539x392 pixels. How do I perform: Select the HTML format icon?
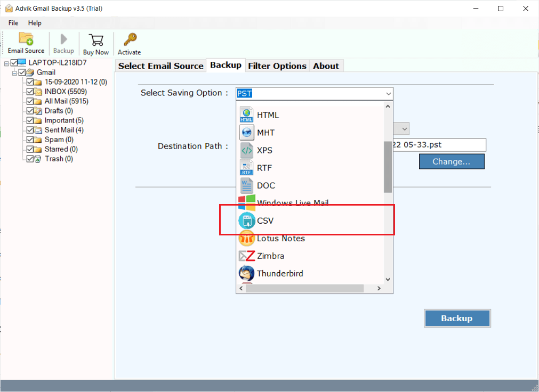[x=246, y=115]
